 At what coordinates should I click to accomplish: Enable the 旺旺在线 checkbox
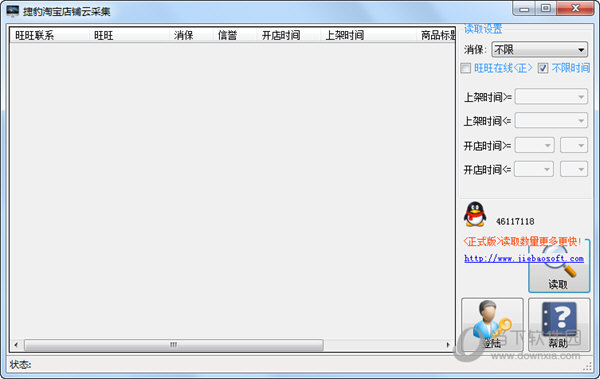(x=466, y=68)
